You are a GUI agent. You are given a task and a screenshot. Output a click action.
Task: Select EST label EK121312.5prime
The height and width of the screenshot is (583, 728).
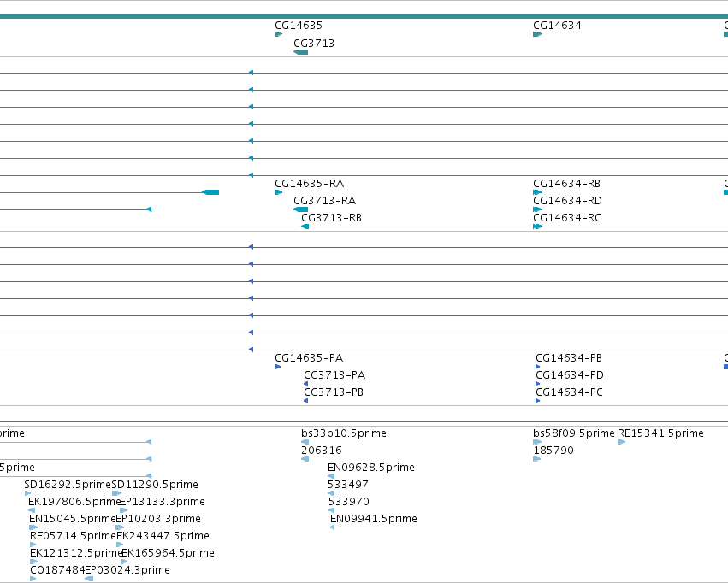click(76, 553)
